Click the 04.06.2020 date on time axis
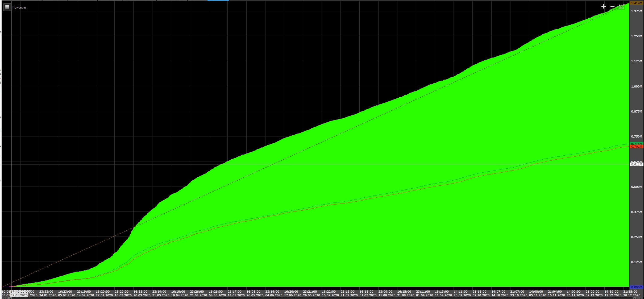 point(274,295)
